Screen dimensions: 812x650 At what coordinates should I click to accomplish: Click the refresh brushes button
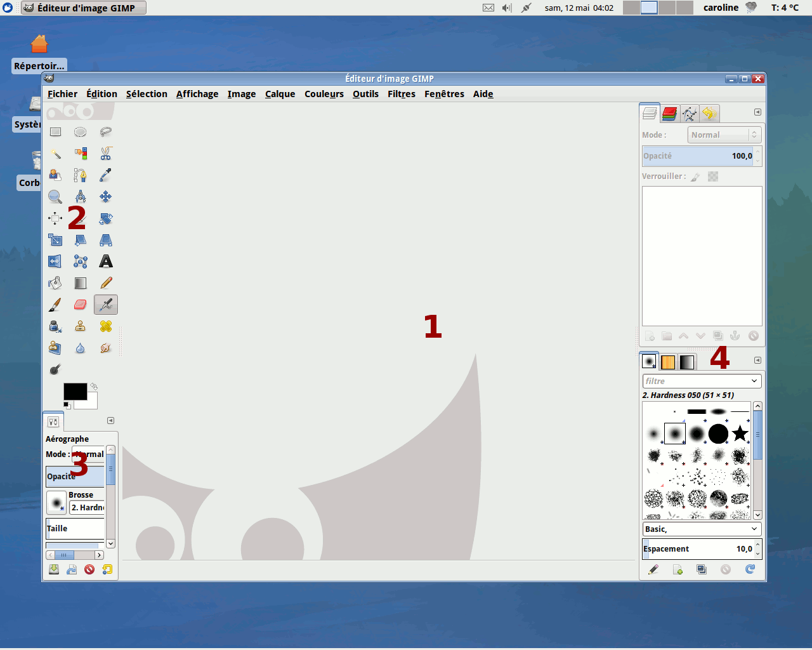pos(750,569)
